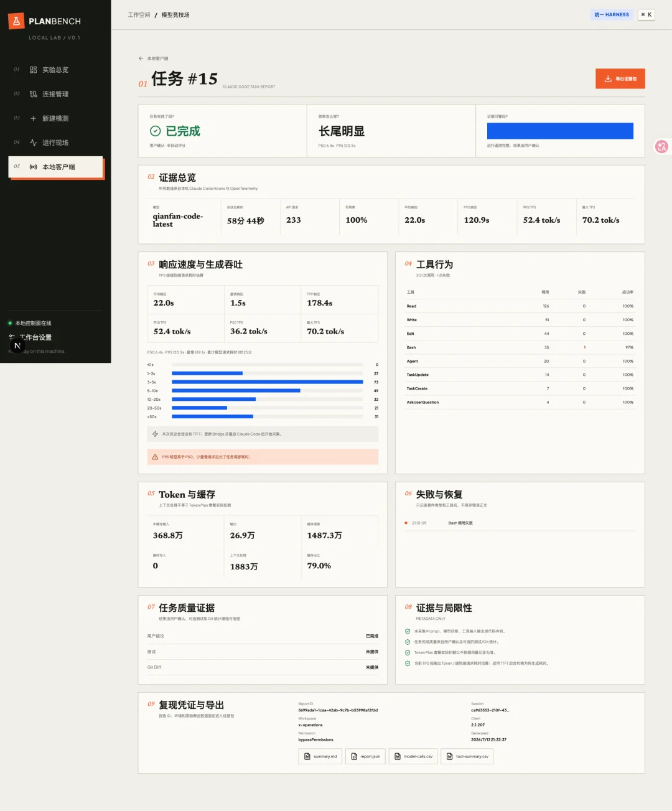Open 连接管理 from the sidebar
This screenshot has height=811, width=672.
pos(56,94)
